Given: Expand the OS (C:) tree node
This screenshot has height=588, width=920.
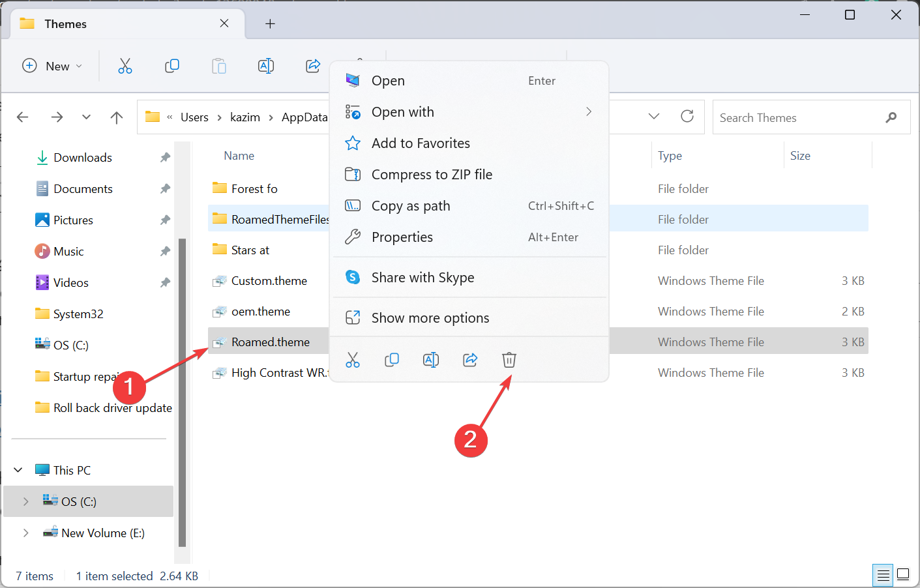Looking at the screenshot, I should (x=25, y=501).
